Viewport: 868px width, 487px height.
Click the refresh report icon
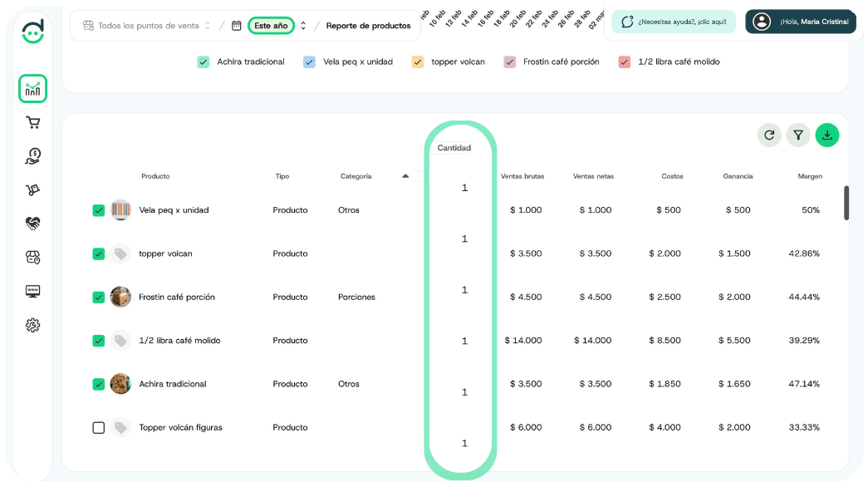tap(769, 135)
